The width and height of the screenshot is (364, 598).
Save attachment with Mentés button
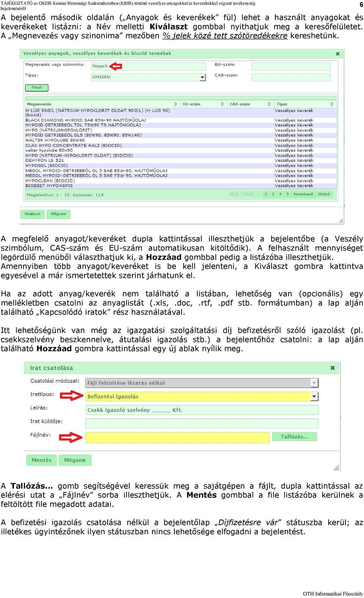tap(41, 460)
